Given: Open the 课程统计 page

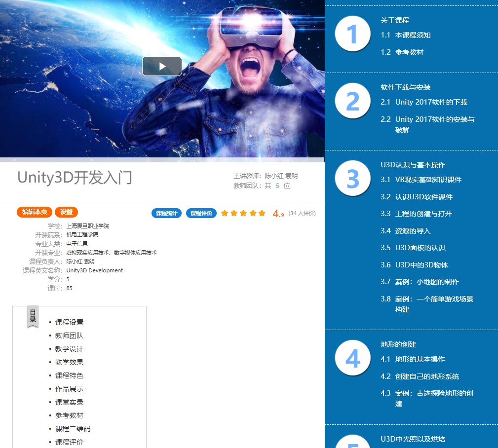Looking at the screenshot, I should [166, 213].
